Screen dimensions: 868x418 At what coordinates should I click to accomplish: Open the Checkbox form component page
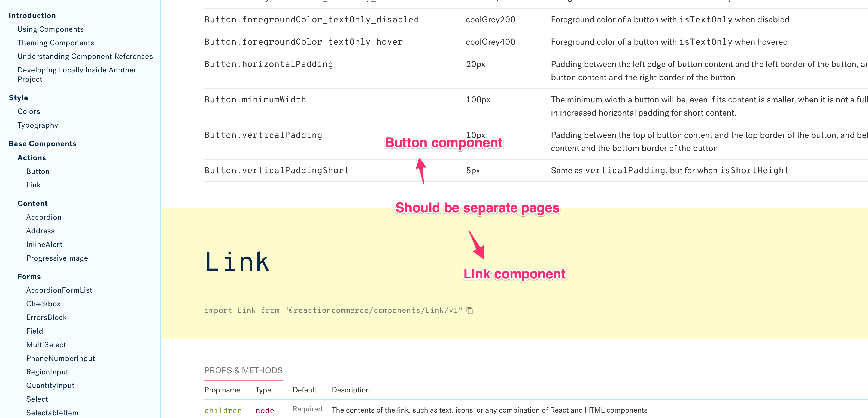click(x=43, y=304)
